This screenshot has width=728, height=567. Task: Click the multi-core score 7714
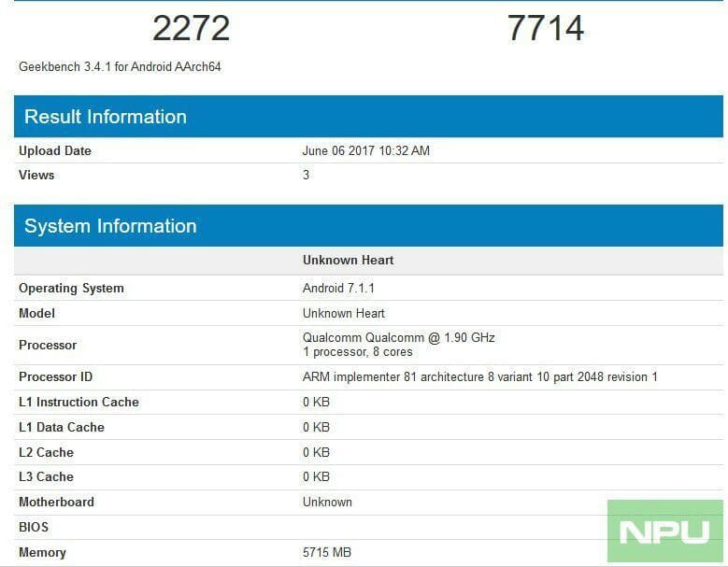coord(546,28)
